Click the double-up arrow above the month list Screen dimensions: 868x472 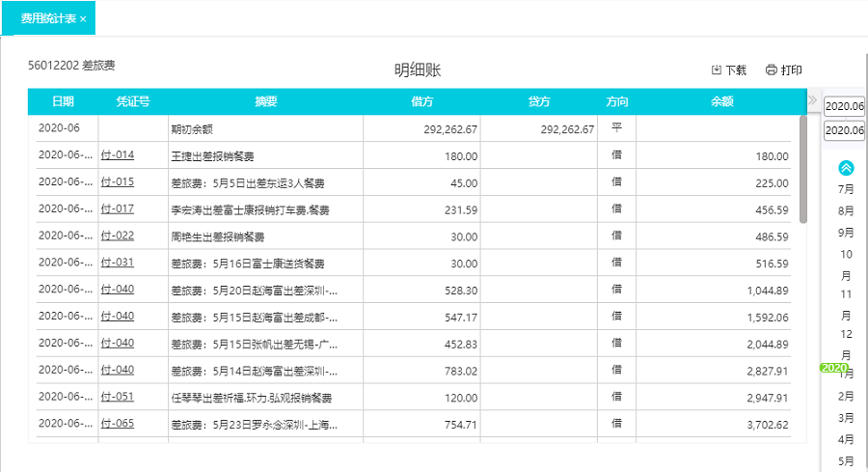(846, 168)
